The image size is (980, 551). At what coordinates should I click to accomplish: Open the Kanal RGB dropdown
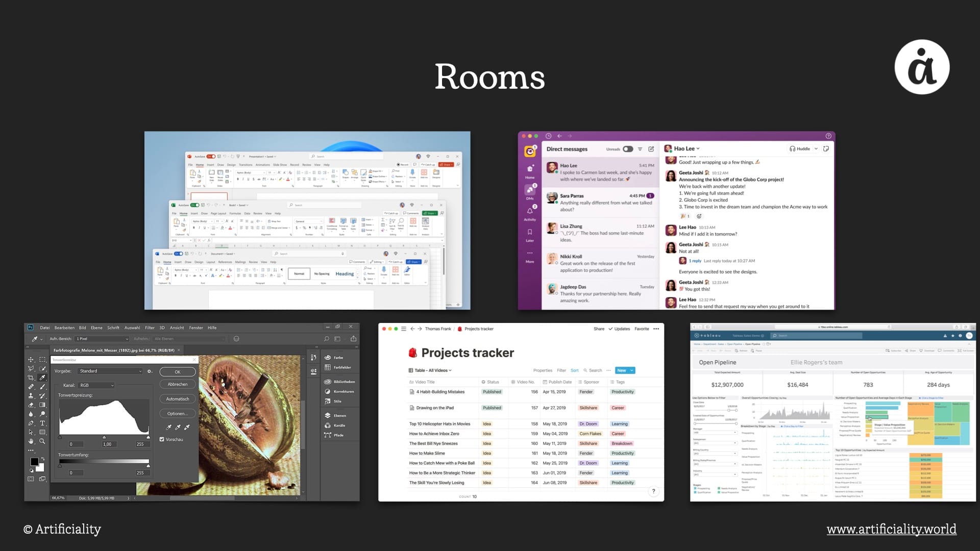[96, 385]
